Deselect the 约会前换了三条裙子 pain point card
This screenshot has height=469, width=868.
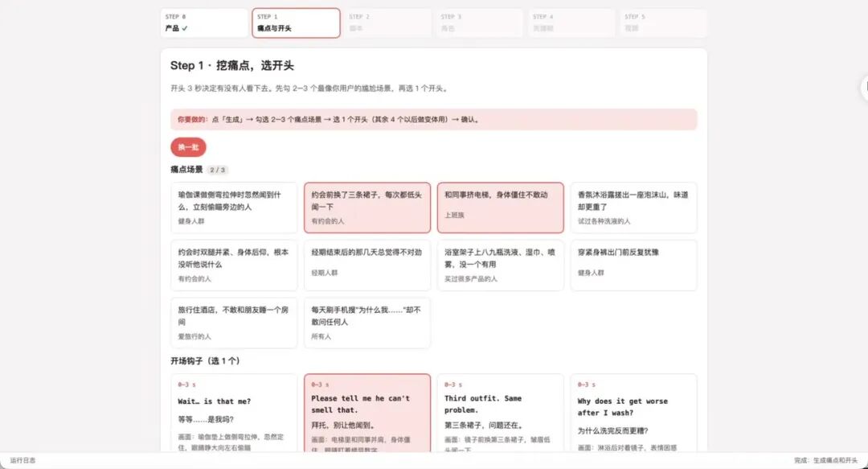coord(367,208)
